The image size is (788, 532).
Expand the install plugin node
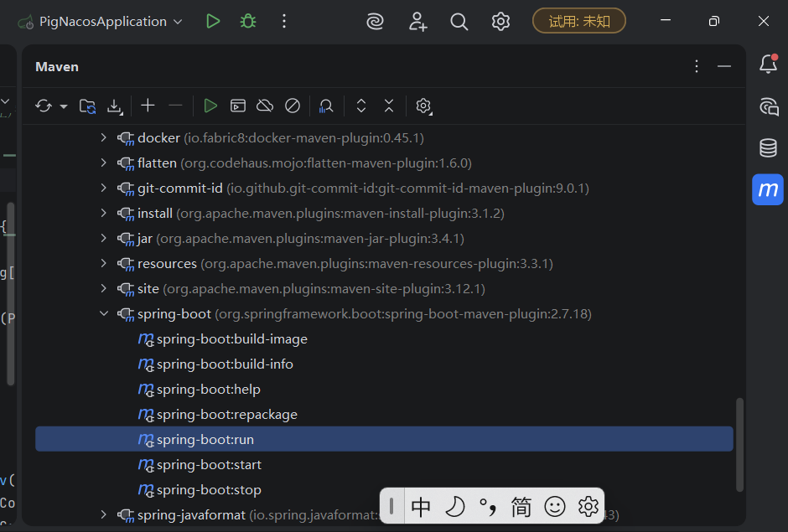click(103, 213)
